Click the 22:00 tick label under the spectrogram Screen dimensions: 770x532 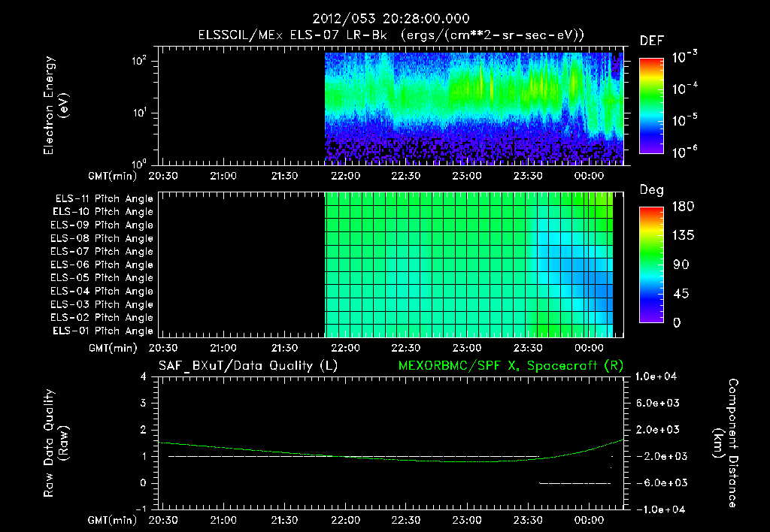[x=345, y=176]
